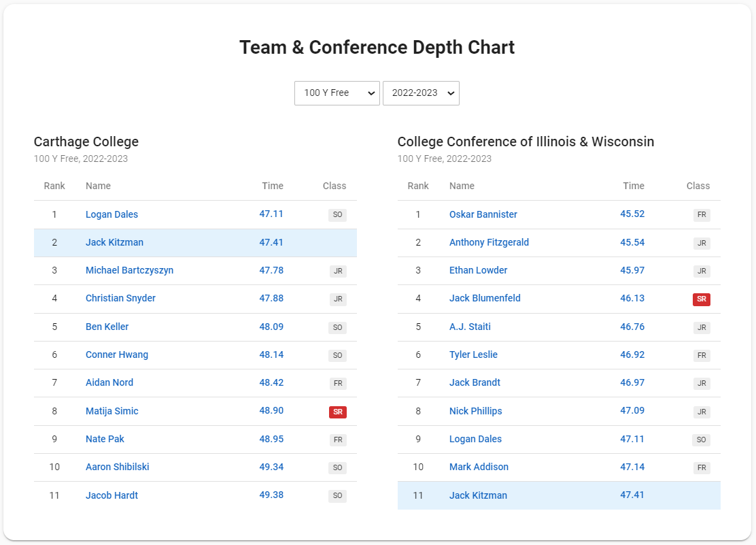Click Jacob Hardt's 49.38 time
Screen dimensions: 756x545
(271, 495)
